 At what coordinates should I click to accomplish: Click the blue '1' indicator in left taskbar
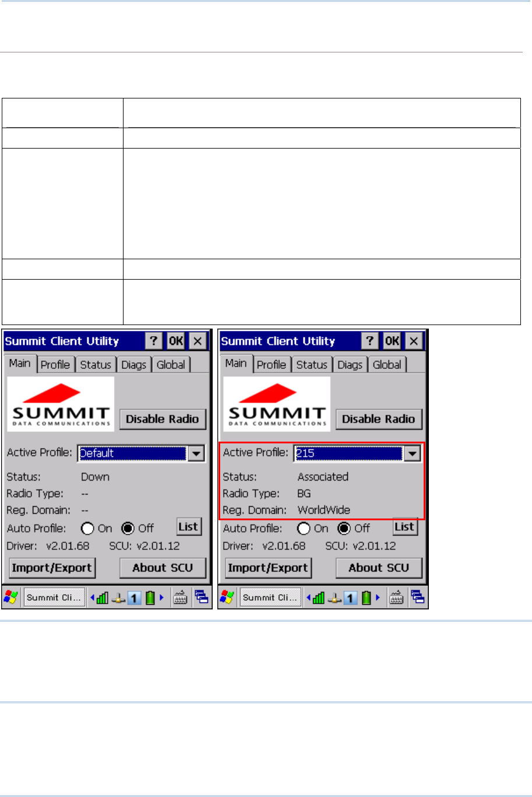pos(134,598)
